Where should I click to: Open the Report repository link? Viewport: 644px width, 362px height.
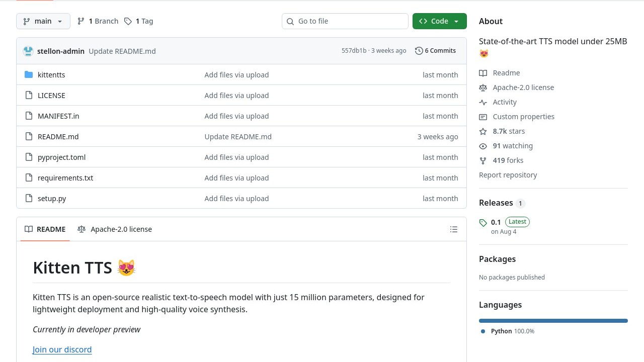(x=508, y=175)
